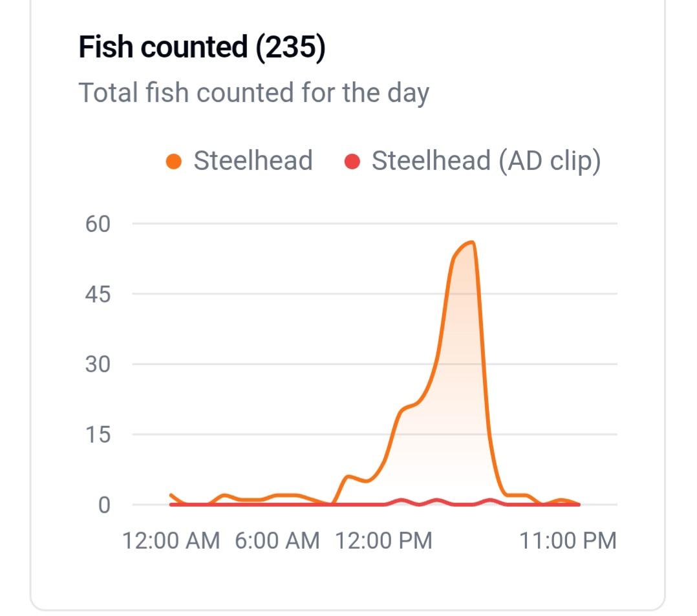The image size is (697, 616).
Task: Click the "Total fish counted for the day" subtitle
Action: tap(253, 92)
